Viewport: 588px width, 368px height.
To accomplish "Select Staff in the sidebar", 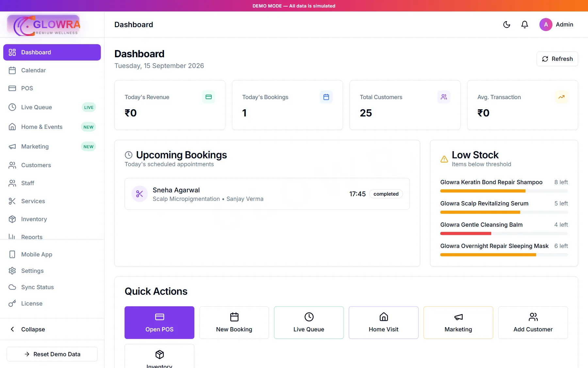I will pyautogui.click(x=52, y=183).
